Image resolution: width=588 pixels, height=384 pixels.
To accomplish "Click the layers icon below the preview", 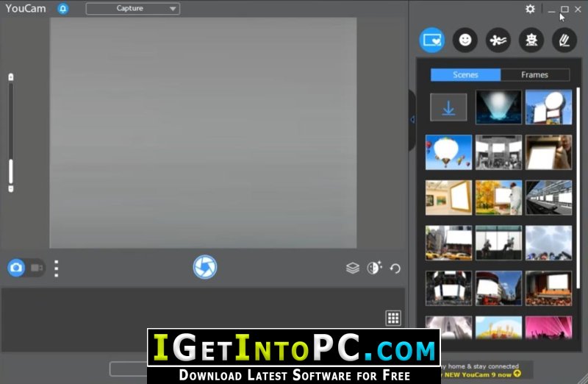I will click(353, 268).
